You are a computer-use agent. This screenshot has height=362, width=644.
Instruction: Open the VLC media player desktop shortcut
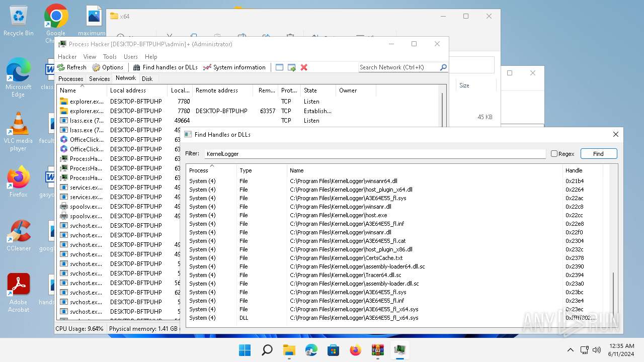tap(19, 132)
